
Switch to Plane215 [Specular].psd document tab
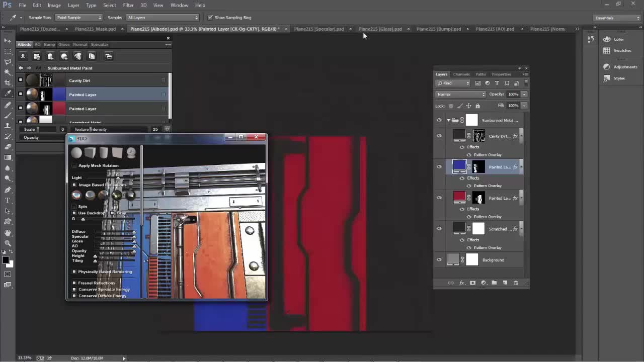pyautogui.click(x=319, y=29)
